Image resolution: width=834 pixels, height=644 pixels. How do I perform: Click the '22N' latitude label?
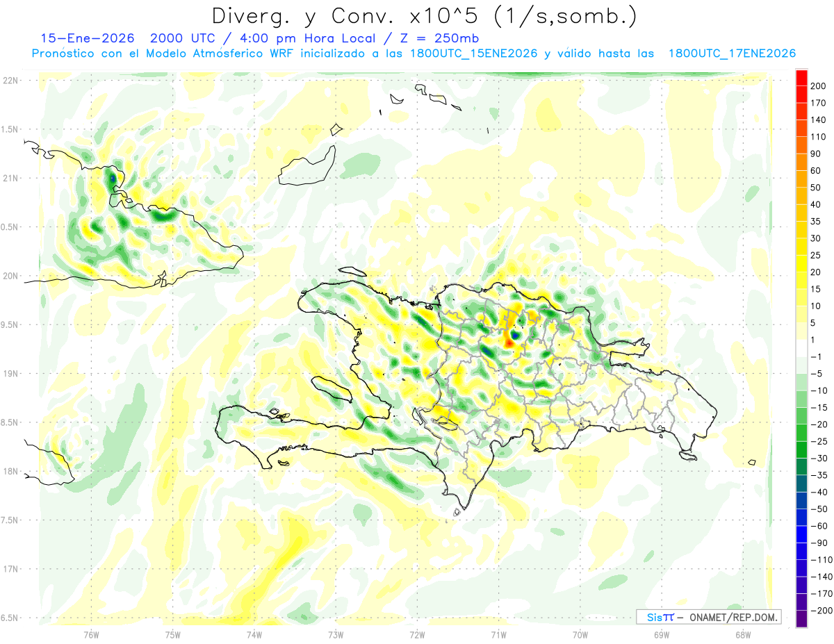(10, 81)
